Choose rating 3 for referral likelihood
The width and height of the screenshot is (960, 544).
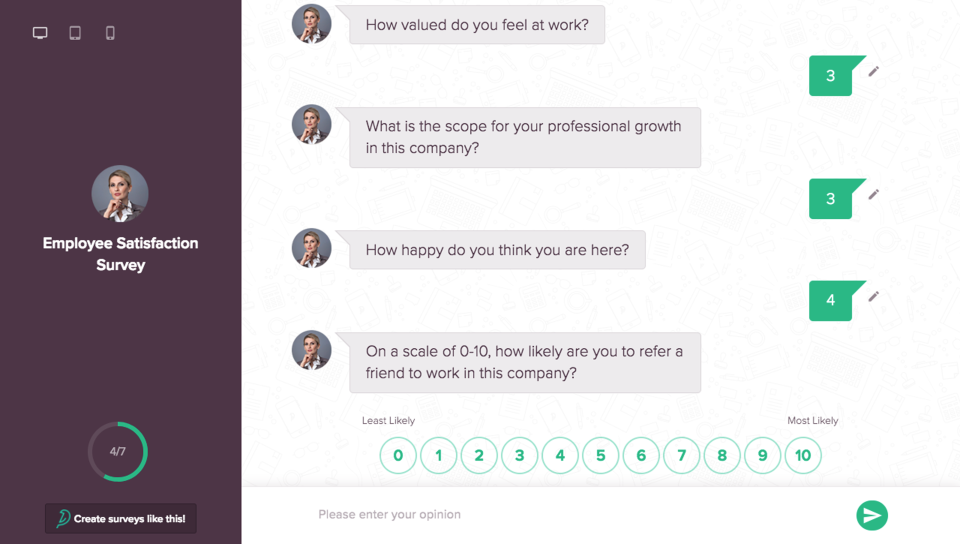[x=519, y=456]
